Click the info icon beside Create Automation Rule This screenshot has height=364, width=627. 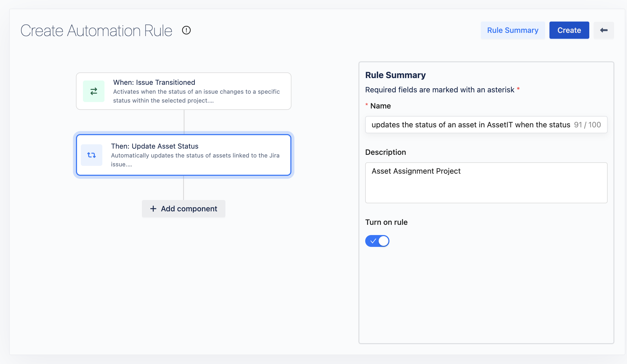[186, 30]
